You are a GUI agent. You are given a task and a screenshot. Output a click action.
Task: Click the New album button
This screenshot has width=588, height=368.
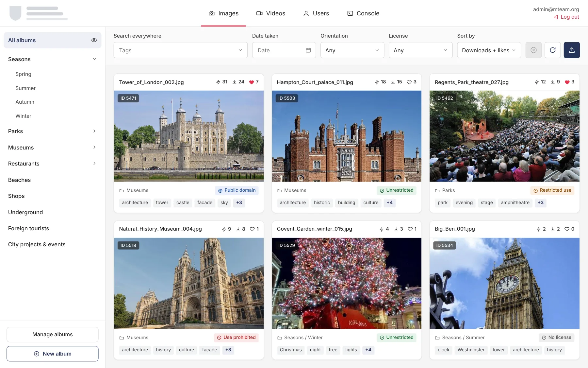click(52, 354)
